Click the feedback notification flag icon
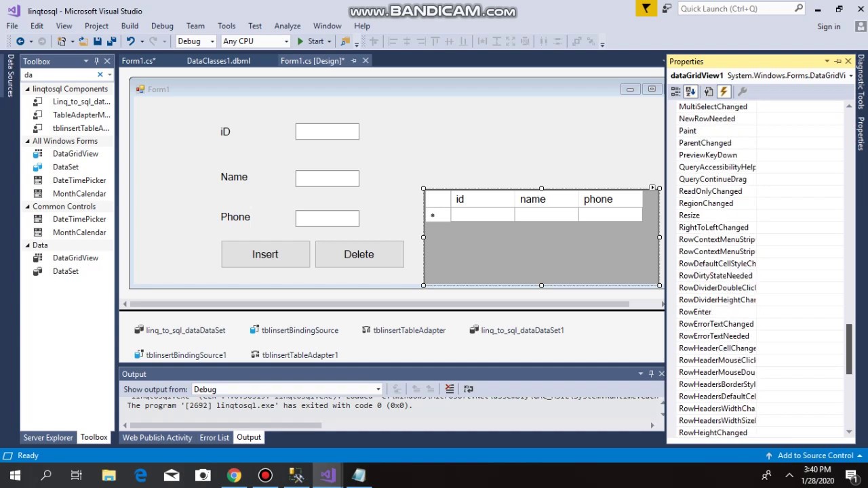 (646, 8)
